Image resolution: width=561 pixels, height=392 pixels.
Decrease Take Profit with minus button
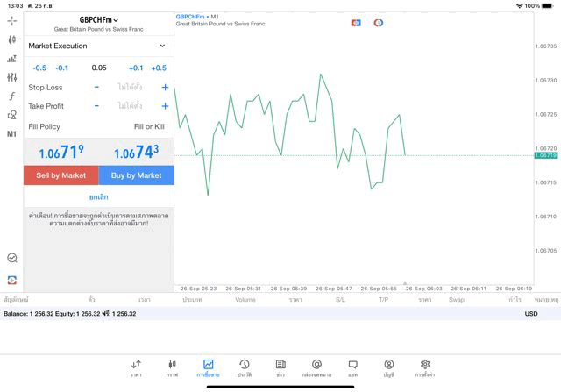[x=96, y=106]
